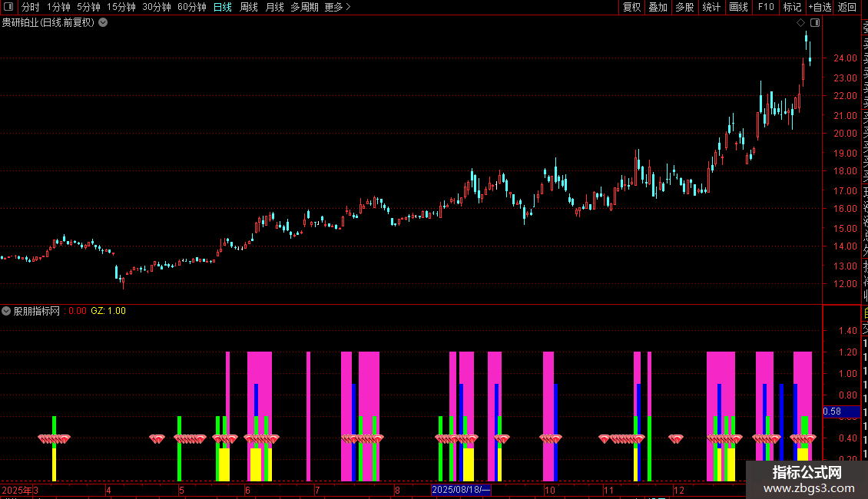The width and height of the screenshot is (868, 499).
Task: Click month 10 on the time axis
Action: coord(550,490)
